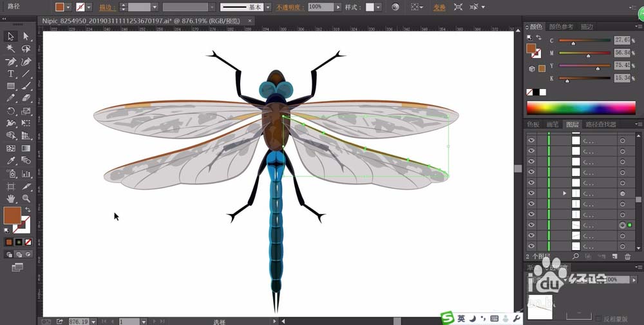Switch to the 色板 tab
This screenshot has height=325, width=644.
point(533,124)
